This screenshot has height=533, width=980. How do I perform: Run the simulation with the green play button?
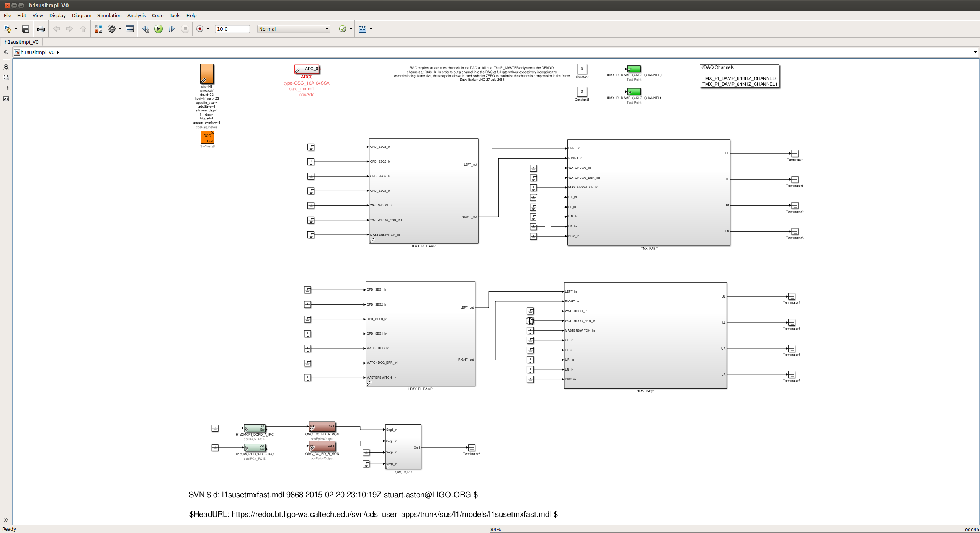(x=158, y=29)
